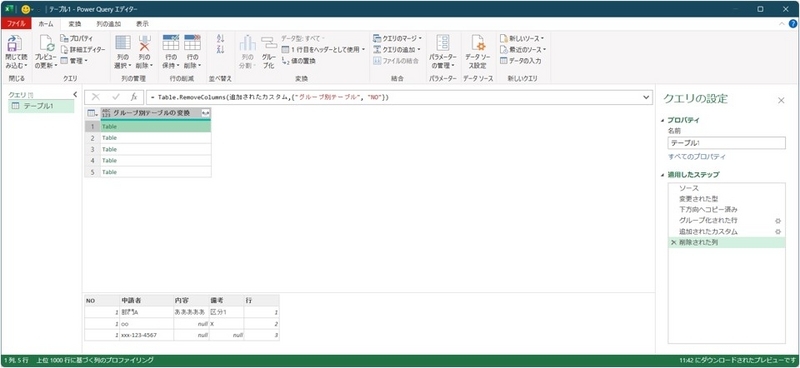Collapse the プロパティ section triangle
This screenshot has height=368, width=800.
coord(662,120)
